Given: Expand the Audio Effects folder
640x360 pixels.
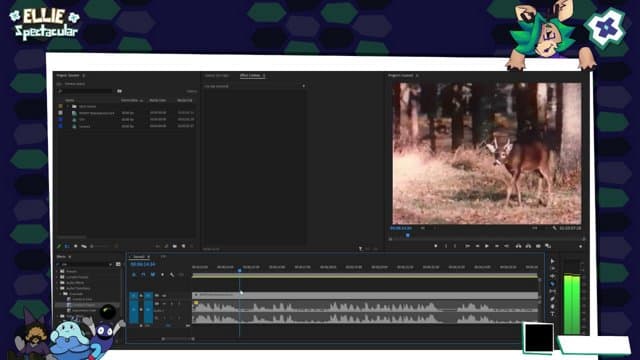Looking at the screenshot, I should pyautogui.click(x=57, y=282).
